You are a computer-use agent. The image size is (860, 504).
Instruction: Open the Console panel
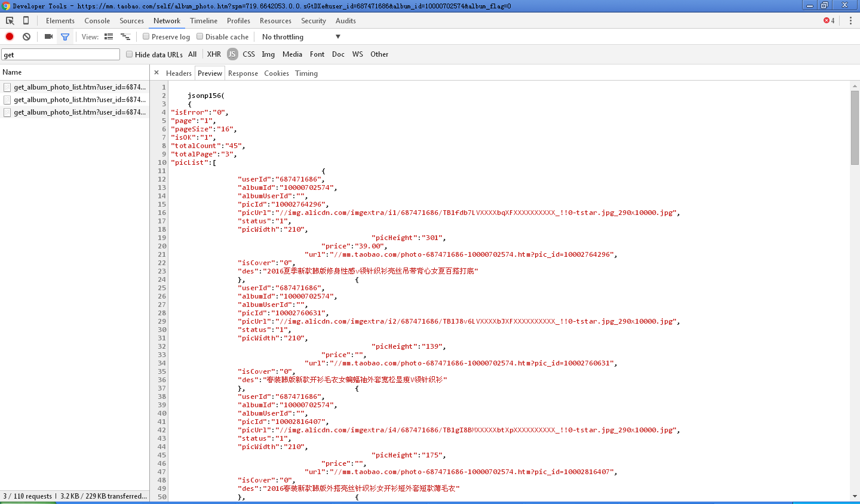pos(97,20)
